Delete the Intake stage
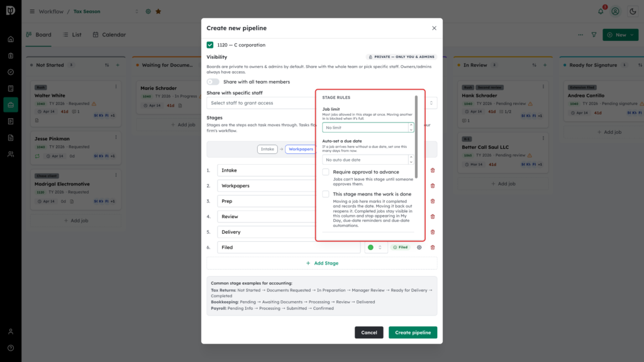The width and height of the screenshot is (644, 362). click(433, 170)
